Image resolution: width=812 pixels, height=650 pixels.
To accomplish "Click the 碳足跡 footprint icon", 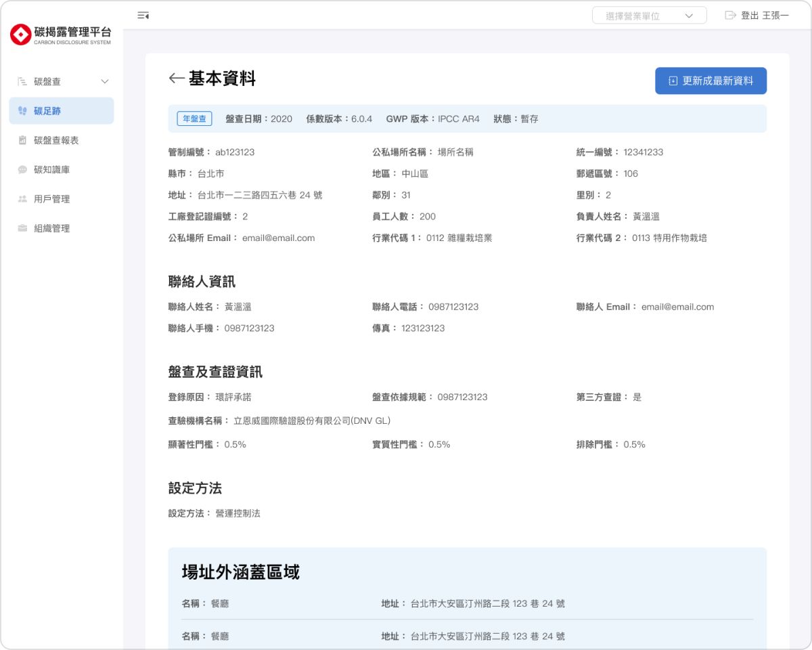I will [22, 110].
